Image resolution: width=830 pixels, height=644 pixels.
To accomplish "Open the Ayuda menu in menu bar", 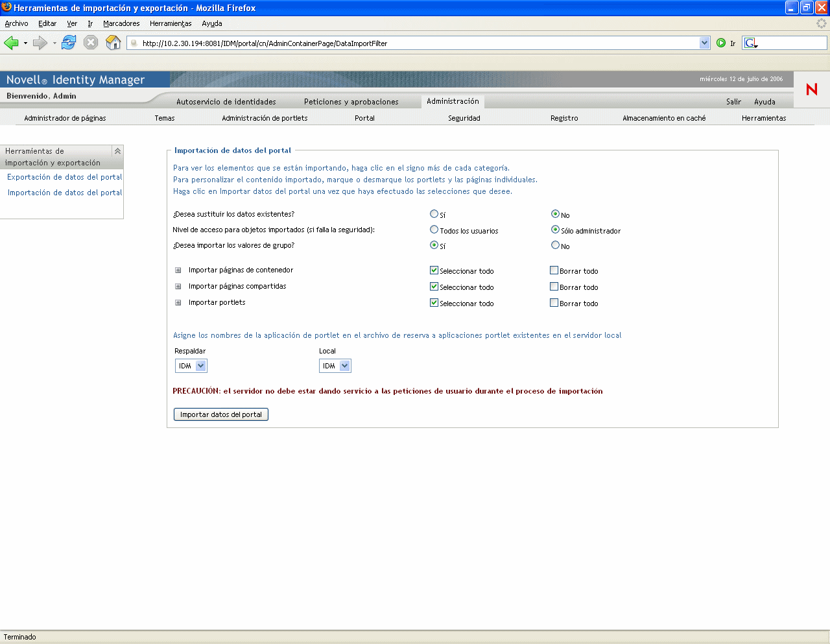I will pyautogui.click(x=212, y=23).
